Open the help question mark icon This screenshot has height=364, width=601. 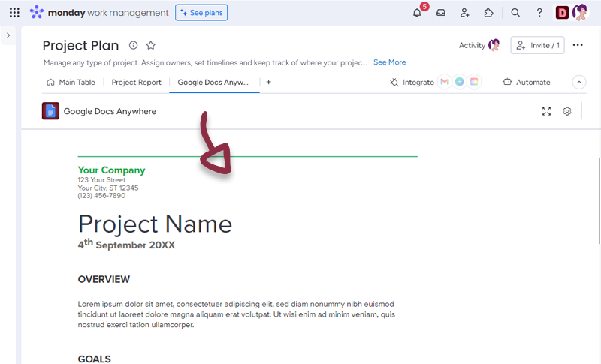[x=539, y=13]
